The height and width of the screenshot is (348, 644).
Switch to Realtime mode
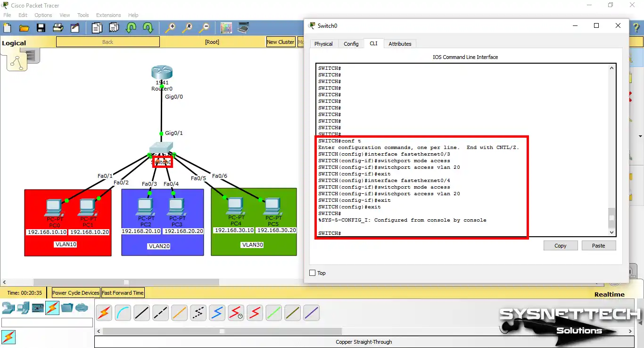tap(609, 294)
